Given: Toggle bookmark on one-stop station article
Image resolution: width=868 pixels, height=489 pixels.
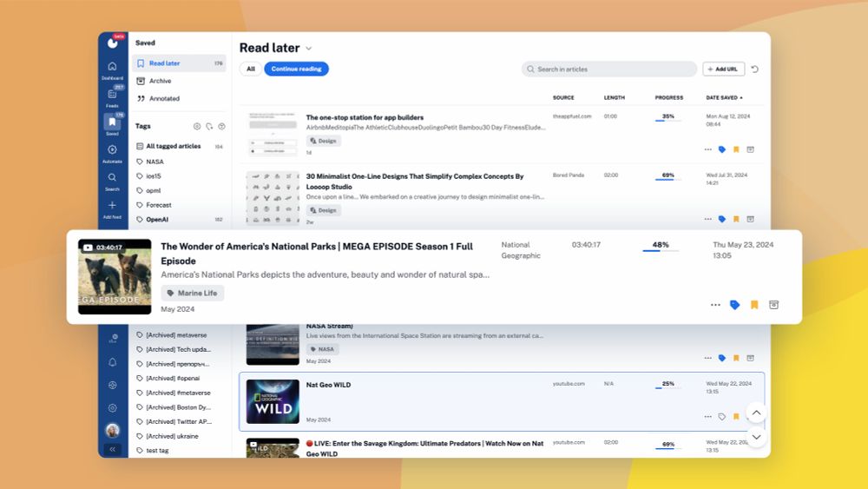Looking at the screenshot, I should pos(736,149).
